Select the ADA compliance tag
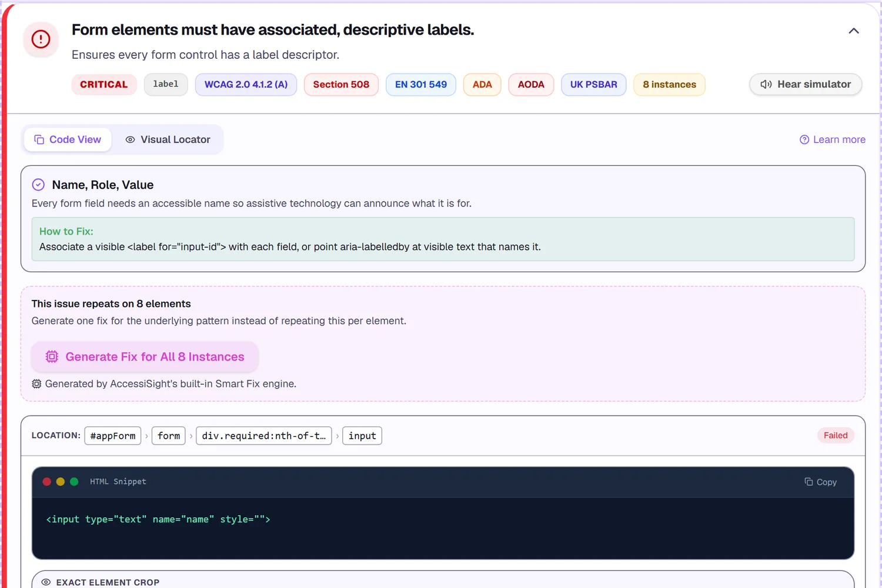This screenshot has height=588, width=882. coord(482,84)
